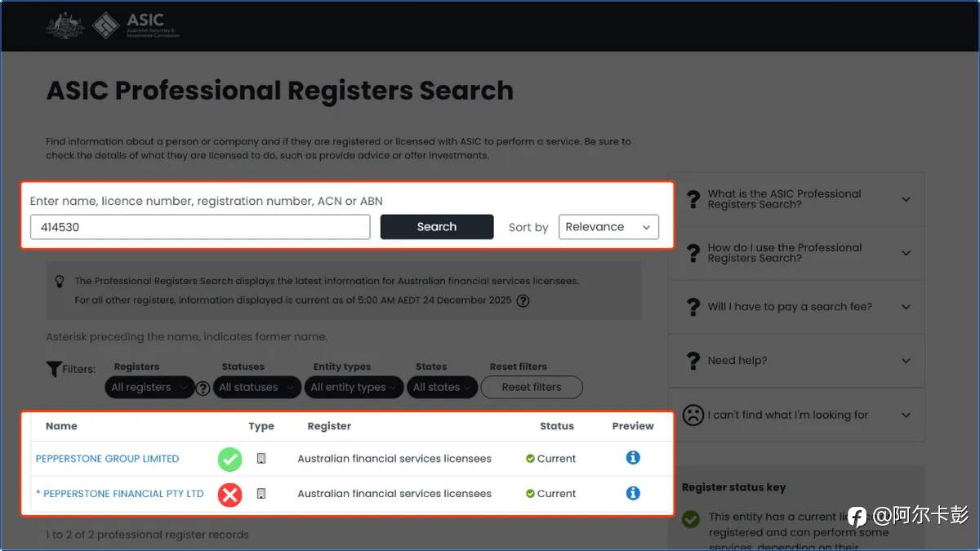Click the Preview column header
The height and width of the screenshot is (551, 980).
633,426
